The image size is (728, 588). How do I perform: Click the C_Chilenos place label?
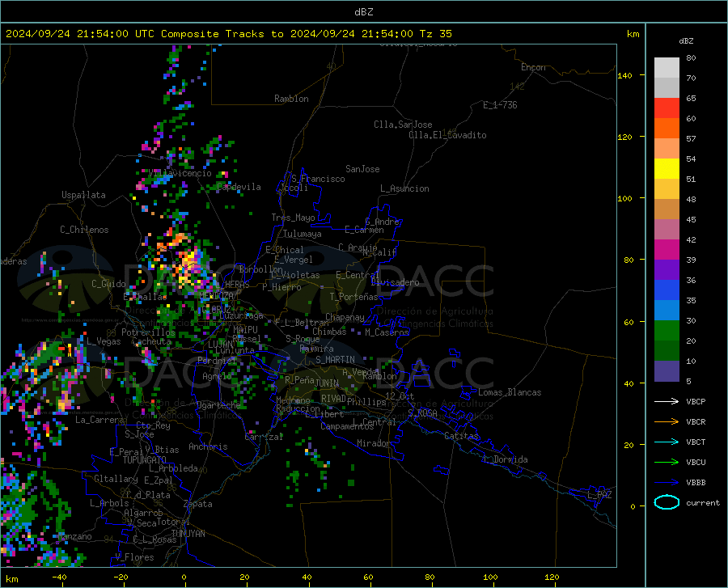tap(84, 230)
